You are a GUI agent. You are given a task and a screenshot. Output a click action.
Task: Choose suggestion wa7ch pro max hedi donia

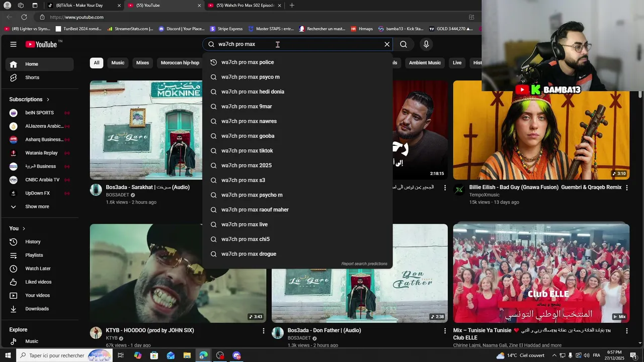point(297,92)
